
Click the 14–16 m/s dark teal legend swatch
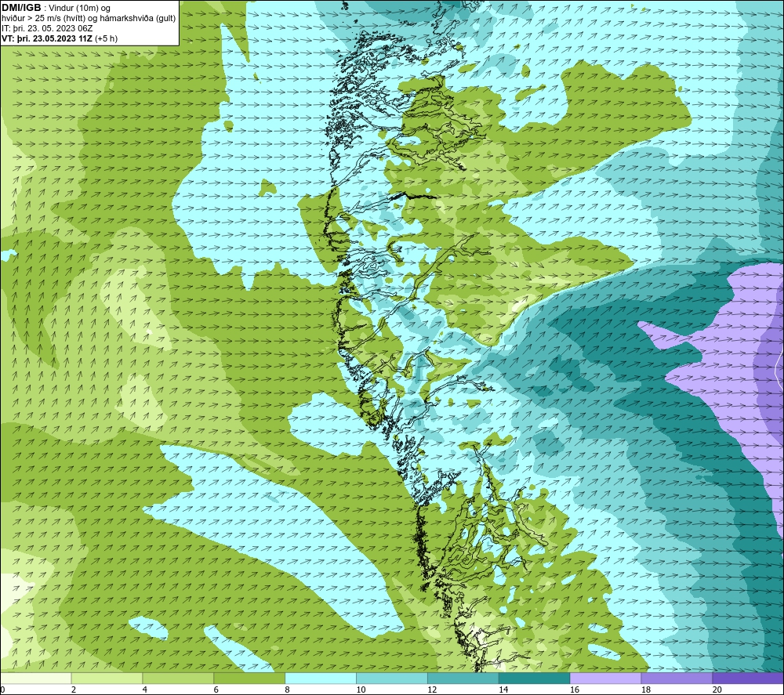point(534,678)
